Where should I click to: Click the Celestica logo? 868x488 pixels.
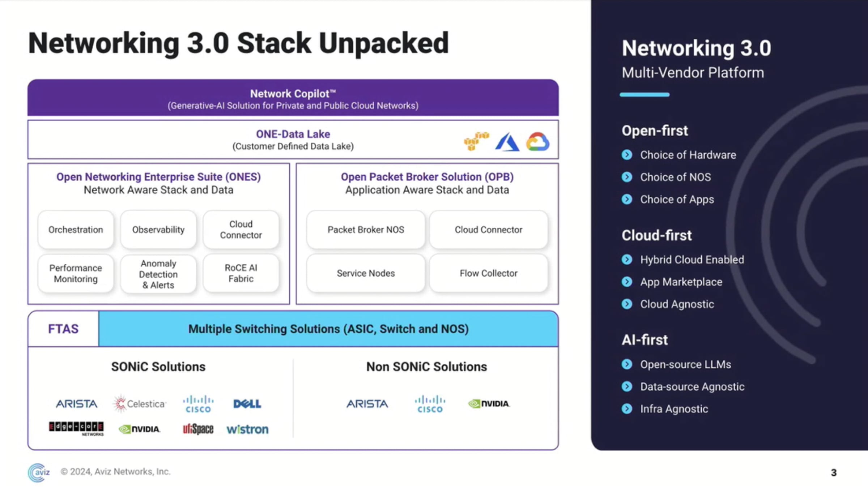(140, 404)
